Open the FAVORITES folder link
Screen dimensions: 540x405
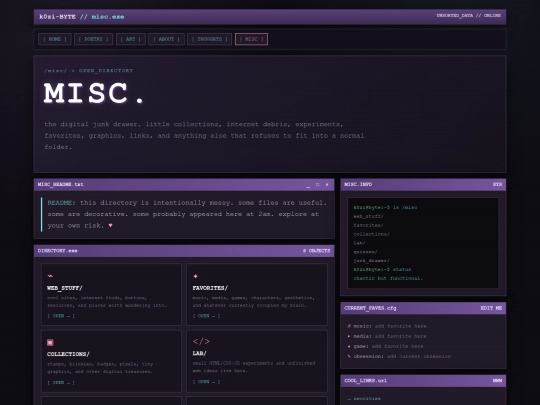coord(206,315)
